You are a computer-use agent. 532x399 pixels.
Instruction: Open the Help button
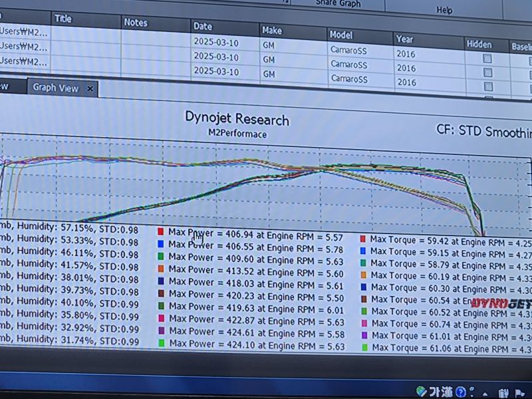click(444, 10)
